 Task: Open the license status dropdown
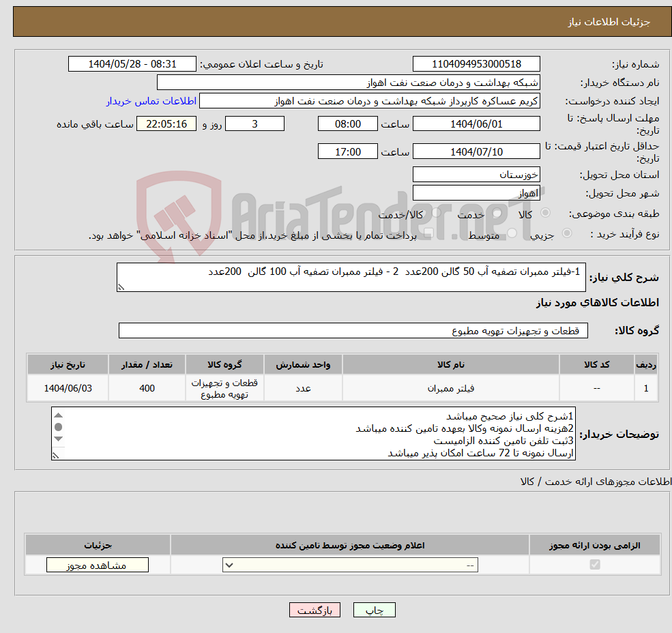[350, 565]
